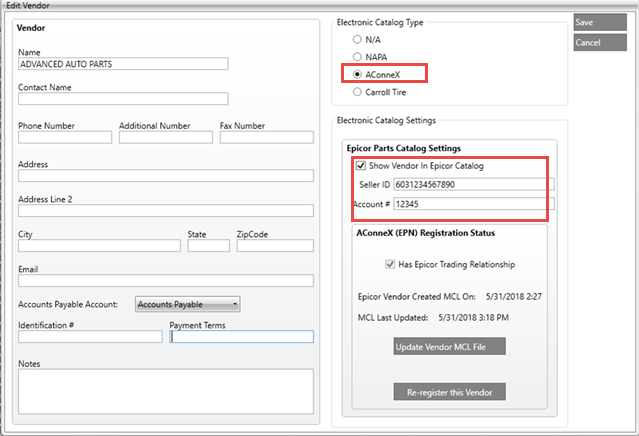639x436 pixels.
Task: Select Carroll Tire catalog type
Action: pos(357,92)
